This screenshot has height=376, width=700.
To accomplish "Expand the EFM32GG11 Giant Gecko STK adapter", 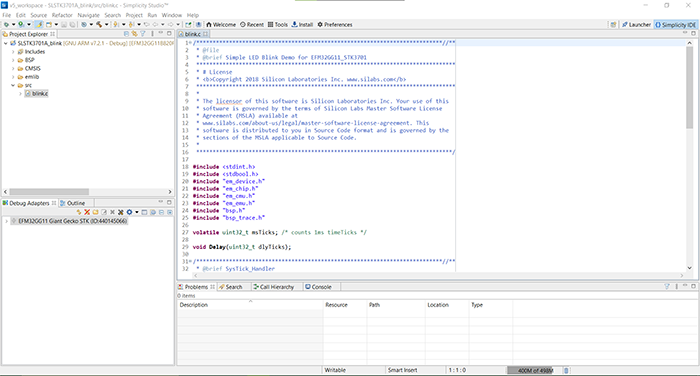I will pos(6,221).
